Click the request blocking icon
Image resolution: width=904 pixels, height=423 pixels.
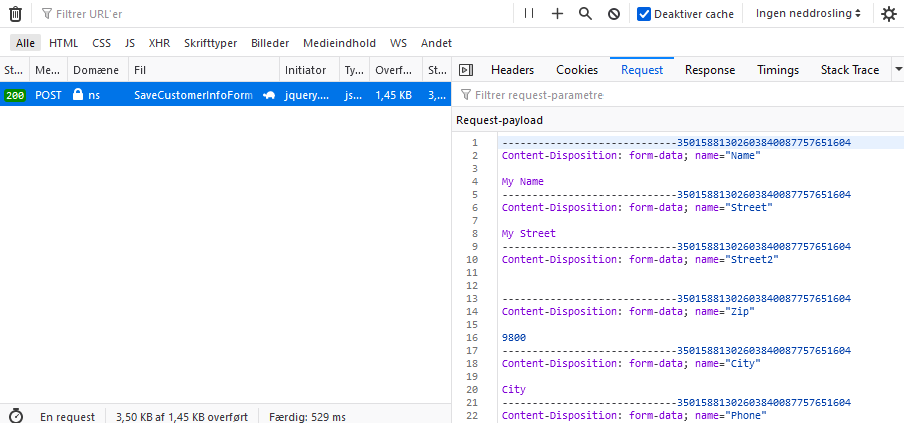coord(613,14)
